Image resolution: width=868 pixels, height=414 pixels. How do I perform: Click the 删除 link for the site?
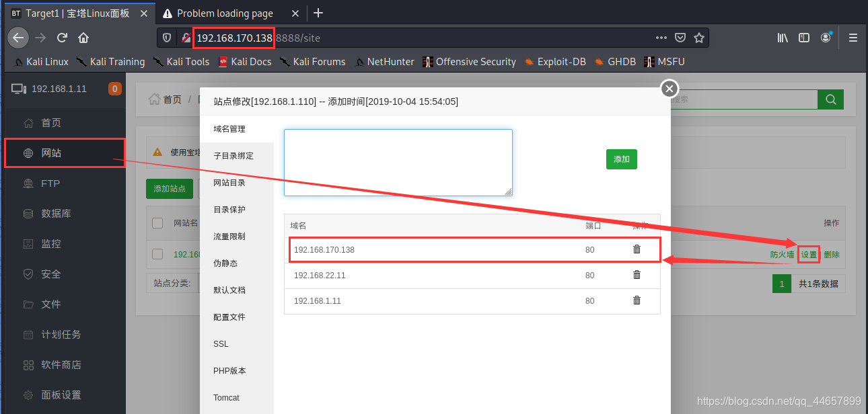pyautogui.click(x=832, y=255)
